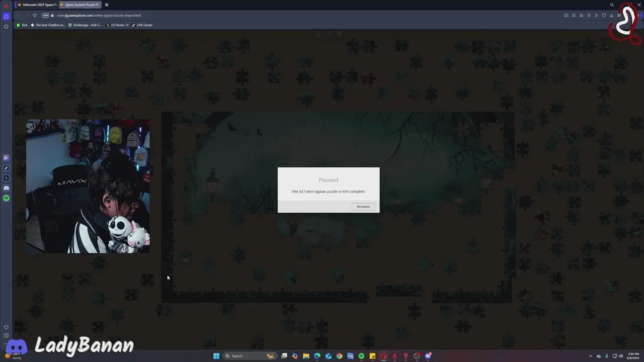The width and height of the screenshot is (644, 362).
Task: Open the easy setup sliders icon
Action: 619,15
